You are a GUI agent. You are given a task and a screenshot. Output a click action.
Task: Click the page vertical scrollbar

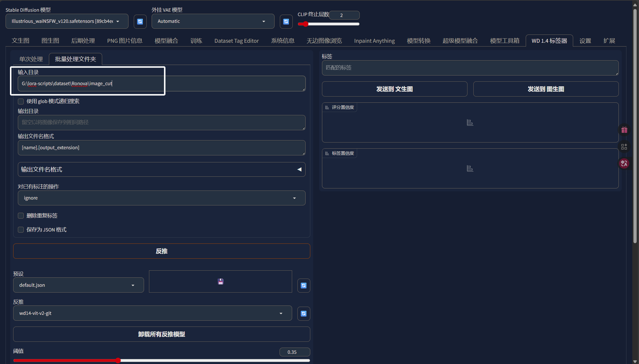tap(635, 126)
